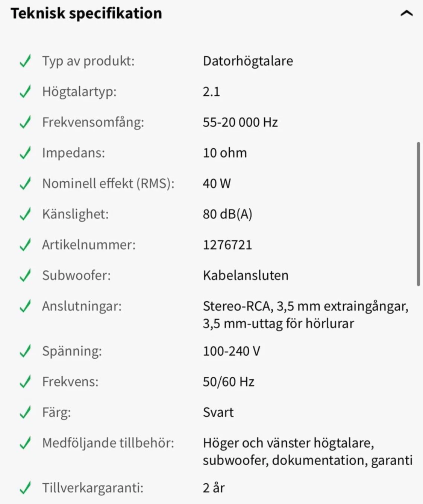Select the Svart color value
The width and height of the screenshot is (423, 504).
point(218,412)
